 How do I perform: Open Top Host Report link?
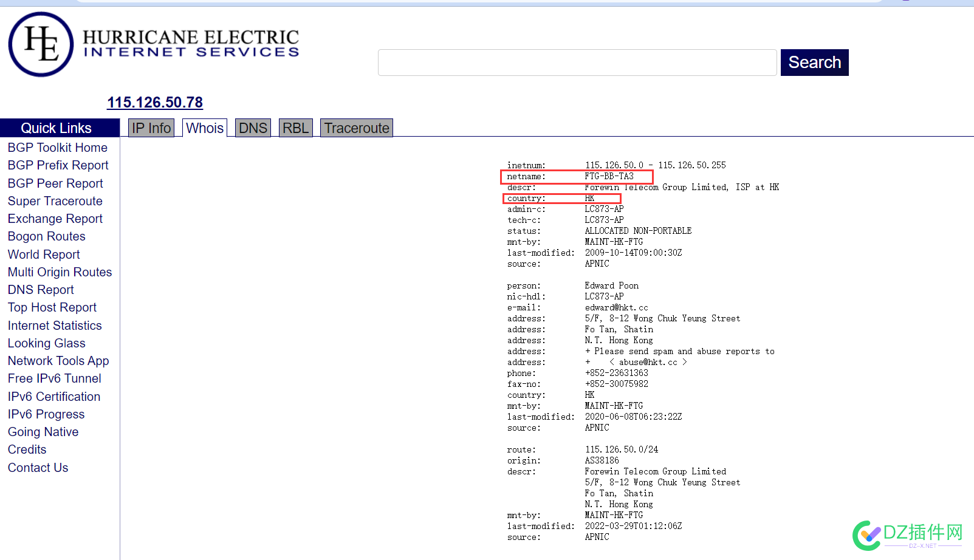(52, 307)
